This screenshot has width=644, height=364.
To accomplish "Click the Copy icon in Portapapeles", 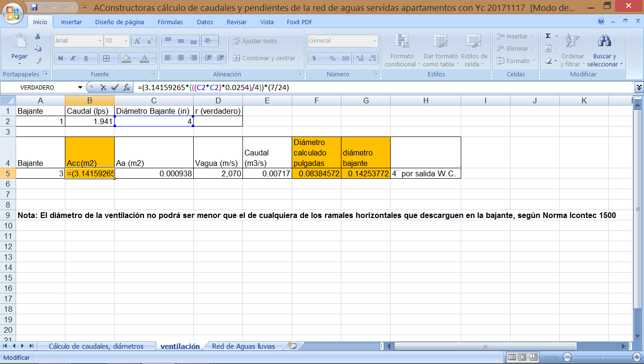I will pos(38,48).
